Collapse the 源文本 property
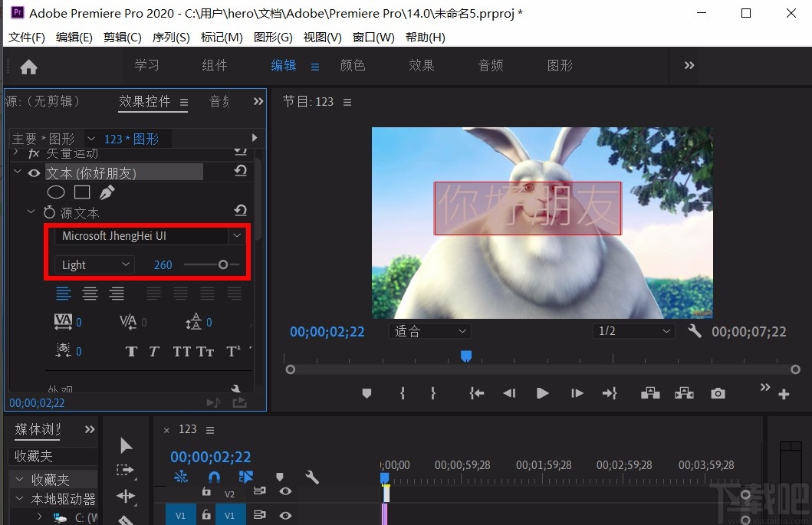812x525 pixels. coord(31,212)
